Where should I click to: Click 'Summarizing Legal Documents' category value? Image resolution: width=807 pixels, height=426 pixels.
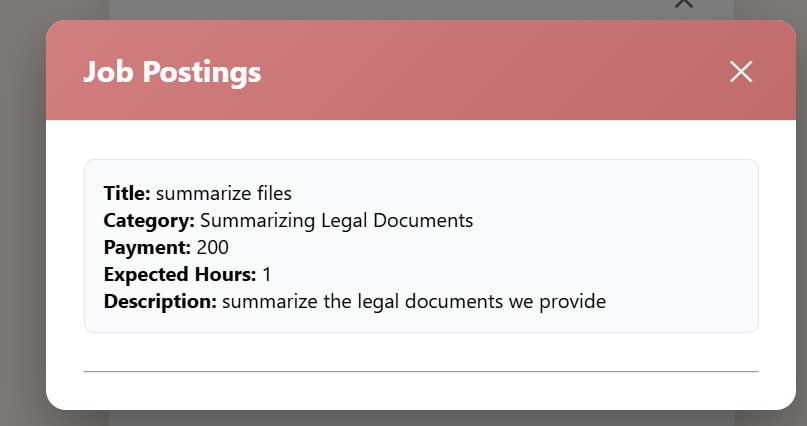click(x=336, y=220)
